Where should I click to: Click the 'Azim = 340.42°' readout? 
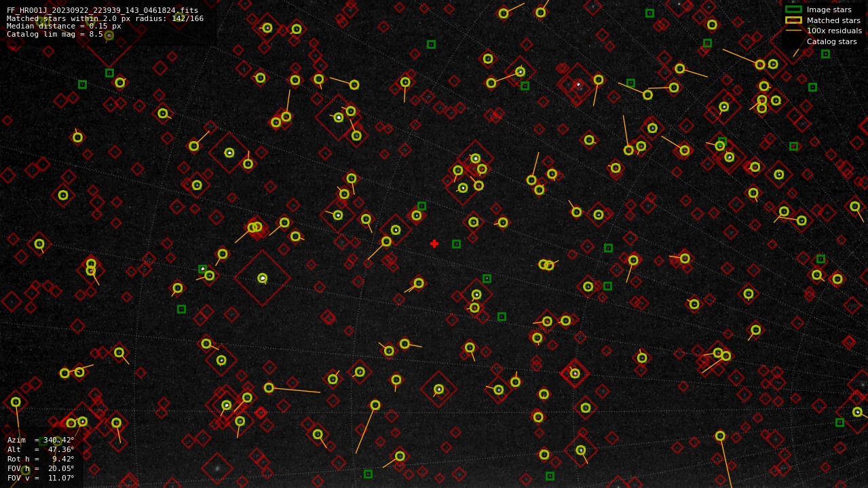[41, 440]
